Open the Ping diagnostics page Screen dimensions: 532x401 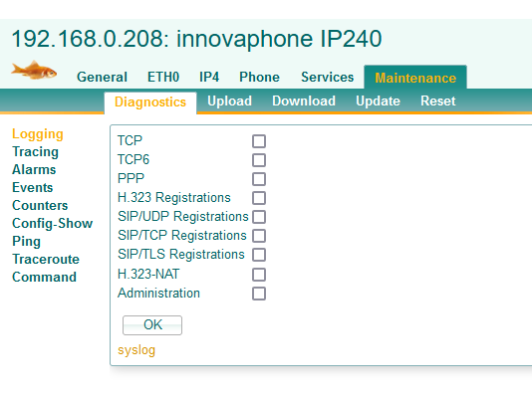pyautogui.click(x=27, y=242)
